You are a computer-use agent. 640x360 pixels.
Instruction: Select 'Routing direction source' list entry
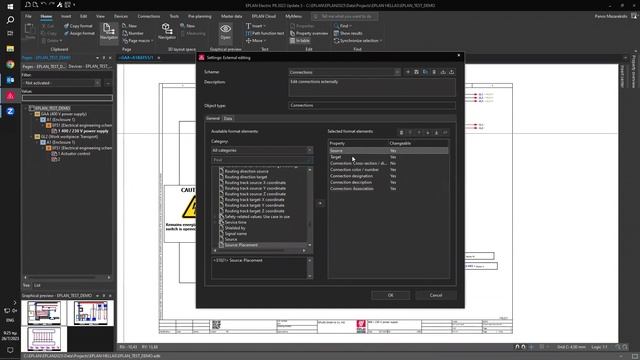(247, 171)
